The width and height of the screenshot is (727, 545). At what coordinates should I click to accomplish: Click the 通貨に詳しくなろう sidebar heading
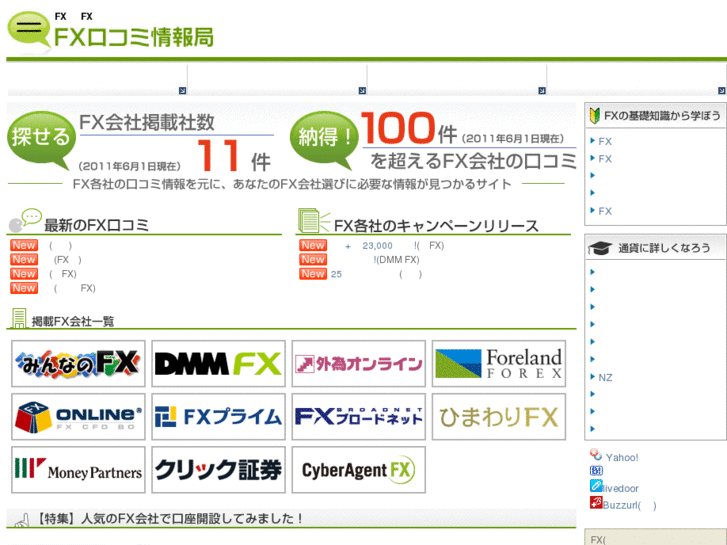664,248
